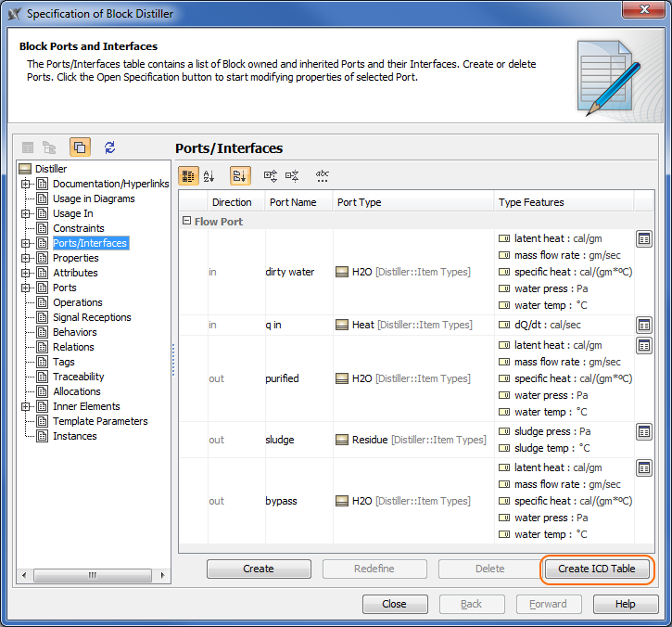Select Instances in the tree
Image resolution: width=672 pixels, height=627 pixels.
click(74, 436)
